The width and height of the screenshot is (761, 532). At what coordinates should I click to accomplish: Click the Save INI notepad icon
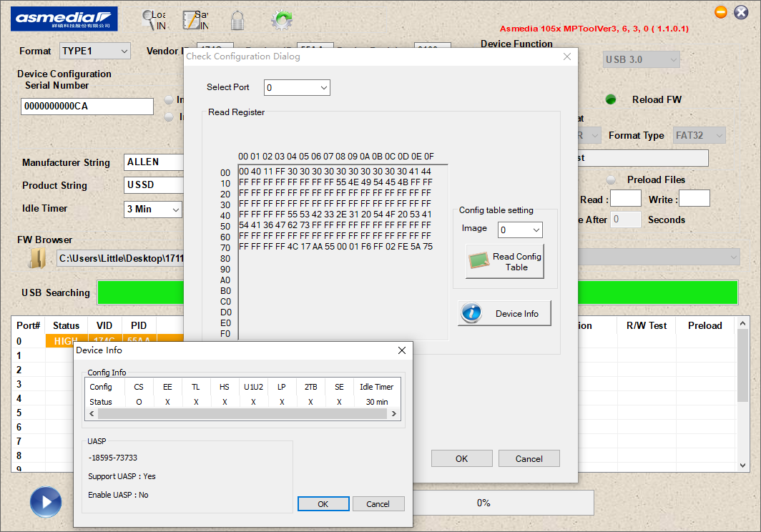click(x=190, y=20)
